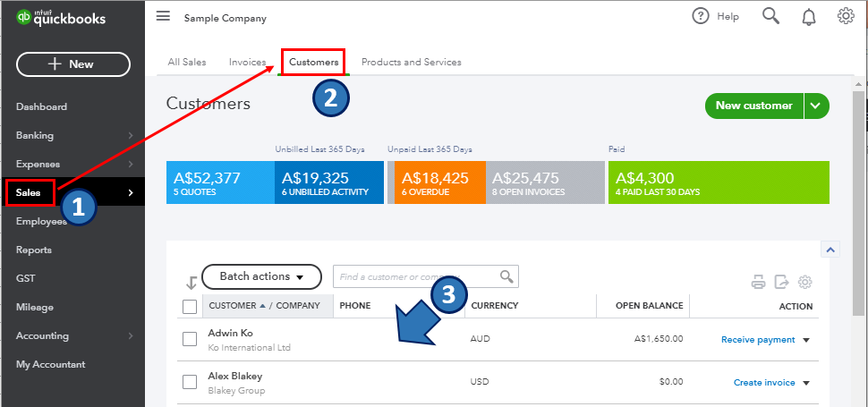Click the hamburger menu icon
Image resolution: width=868 pixels, height=407 pixels.
(163, 16)
